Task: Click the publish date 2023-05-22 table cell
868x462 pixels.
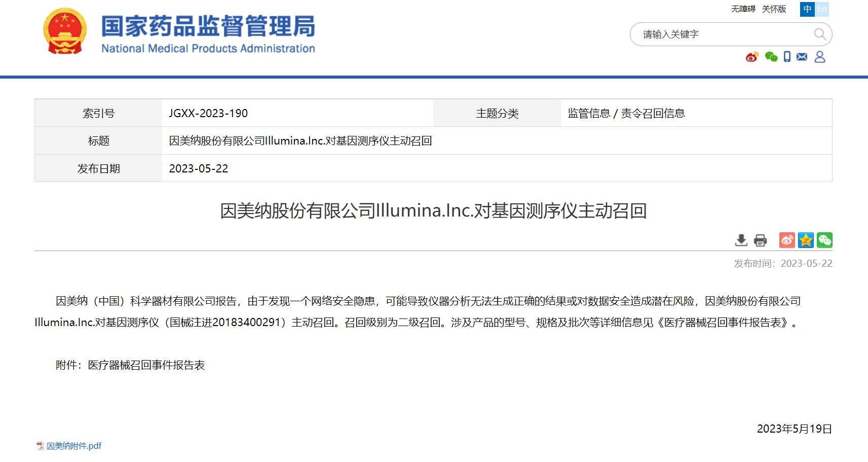Action: pyautogui.click(x=497, y=168)
